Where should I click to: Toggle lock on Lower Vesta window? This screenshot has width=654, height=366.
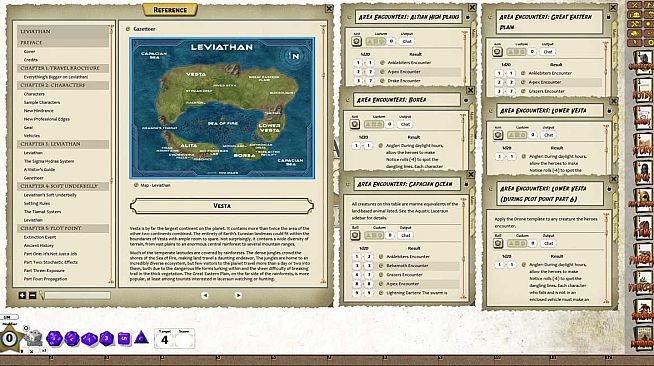pyautogui.click(x=609, y=111)
